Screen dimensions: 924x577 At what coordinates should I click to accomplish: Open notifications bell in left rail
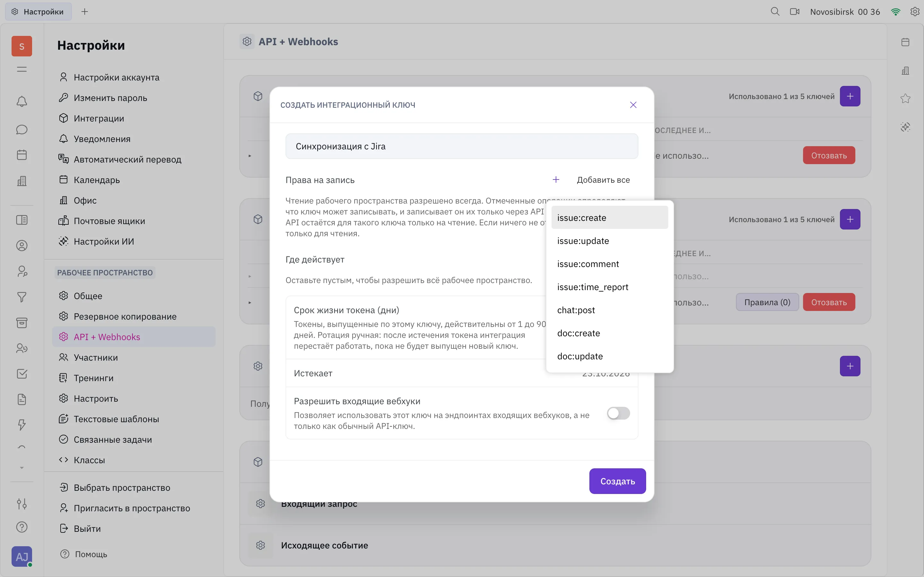pos(22,102)
